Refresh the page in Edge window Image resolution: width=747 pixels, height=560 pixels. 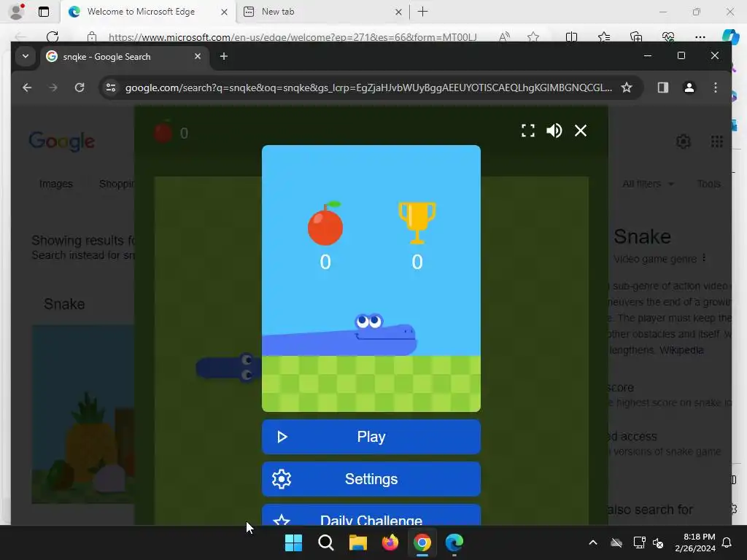[53, 36]
